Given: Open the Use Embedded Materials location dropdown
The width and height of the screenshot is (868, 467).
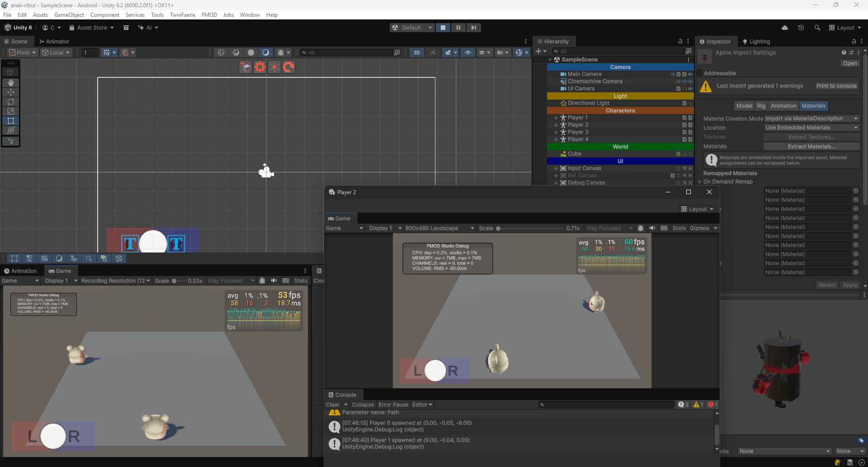Looking at the screenshot, I should [811, 128].
